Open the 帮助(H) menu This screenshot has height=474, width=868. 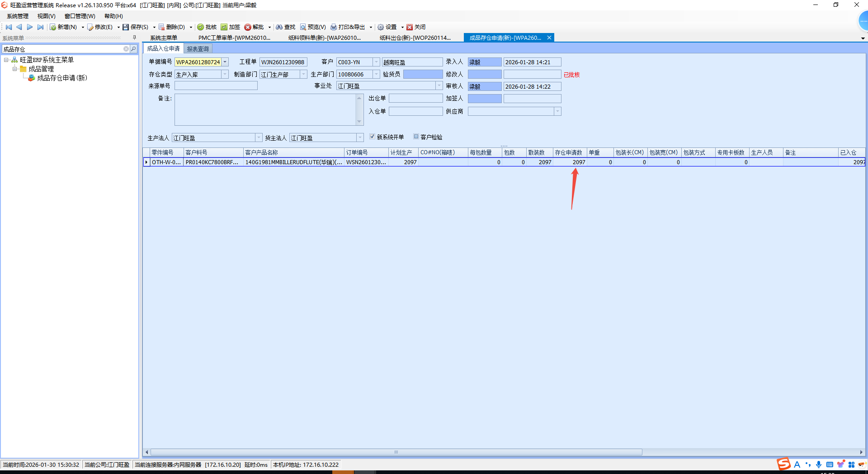click(113, 16)
